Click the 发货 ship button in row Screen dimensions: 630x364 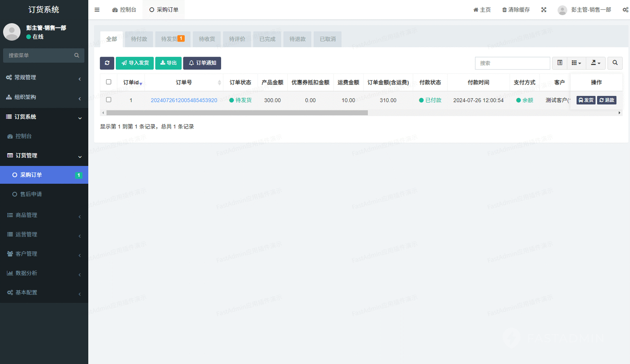click(585, 100)
